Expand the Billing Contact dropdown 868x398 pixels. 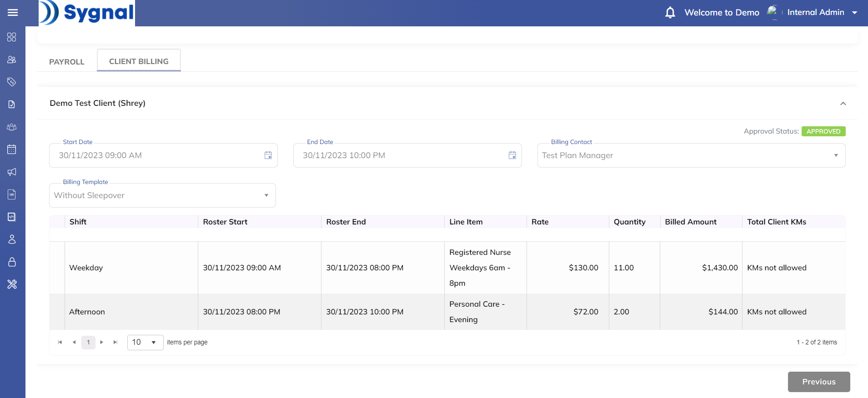coord(836,155)
